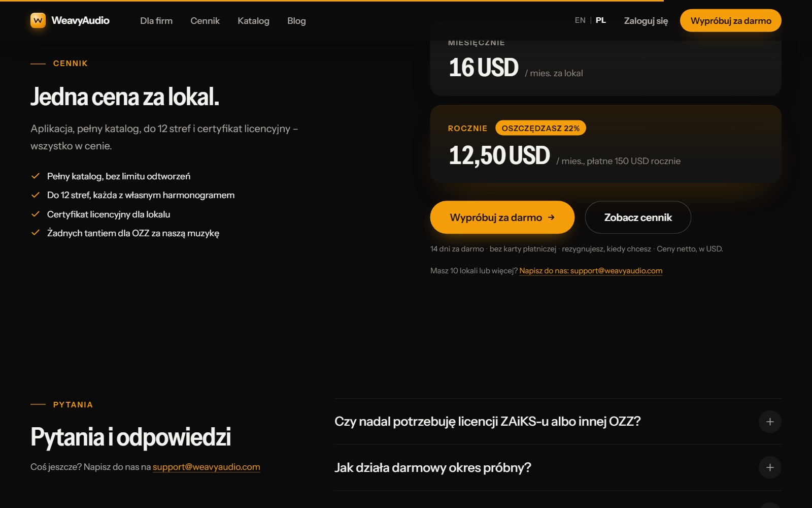Expand the ZAiKS licence question plus icon
Image resolution: width=812 pixels, height=508 pixels.
click(770, 422)
